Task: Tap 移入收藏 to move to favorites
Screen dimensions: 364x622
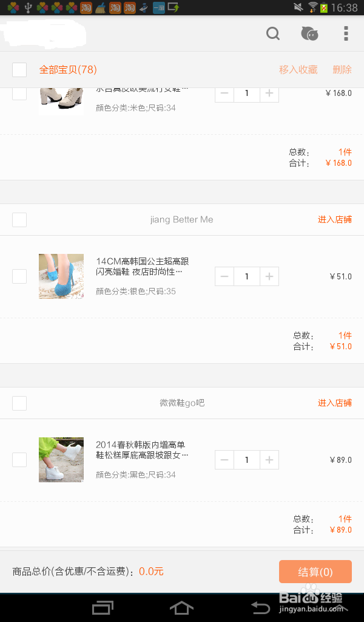Action: click(298, 70)
